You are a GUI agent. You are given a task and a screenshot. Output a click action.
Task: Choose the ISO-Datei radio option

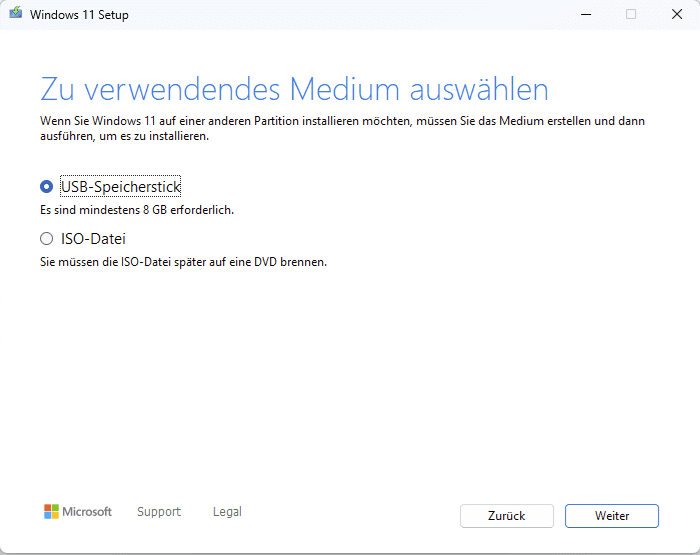pos(46,239)
